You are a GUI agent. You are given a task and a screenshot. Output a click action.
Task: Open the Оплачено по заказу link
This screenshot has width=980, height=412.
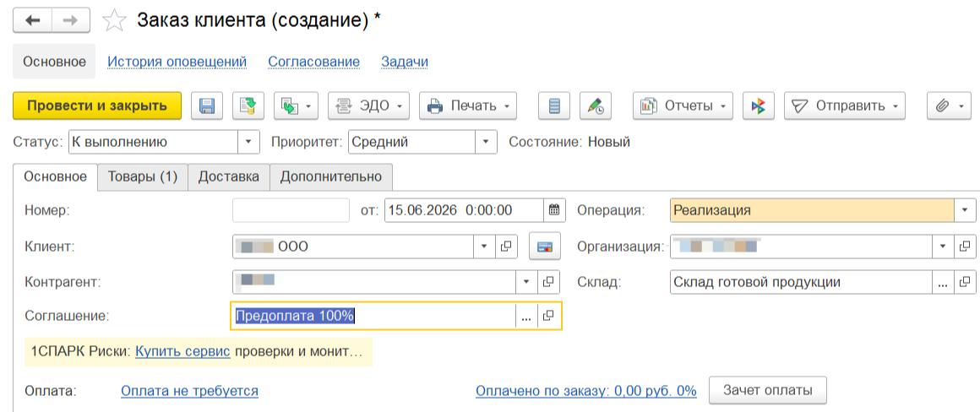[x=586, y=391]
